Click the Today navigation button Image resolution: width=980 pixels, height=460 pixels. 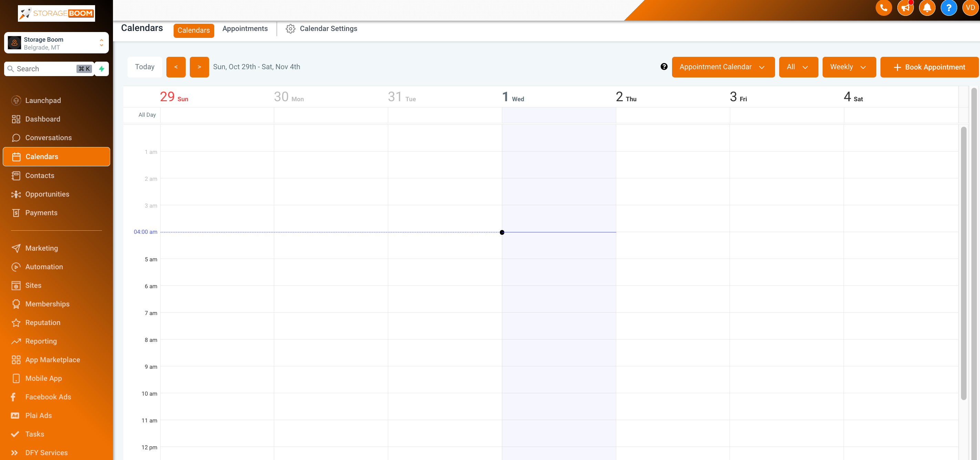pyautogui.click(x=144, y=67)
